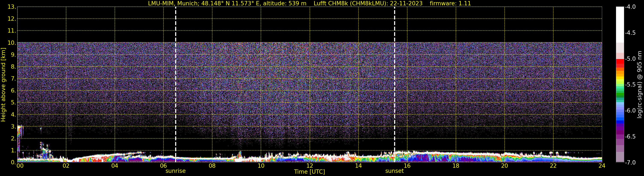Click the plot title 'LMU-MIM, Munich'

(x=173, y=3)
